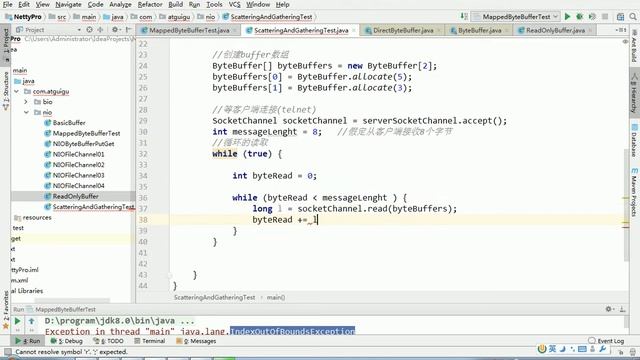
Task: Click the wrench icon in the IME tray bar
Action: click(x=603, y=349)
